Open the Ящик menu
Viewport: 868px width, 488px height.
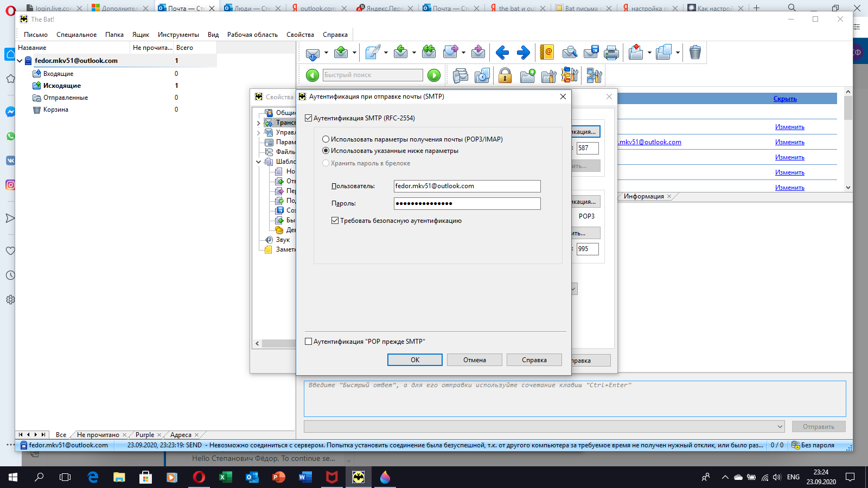pos(141,35)
